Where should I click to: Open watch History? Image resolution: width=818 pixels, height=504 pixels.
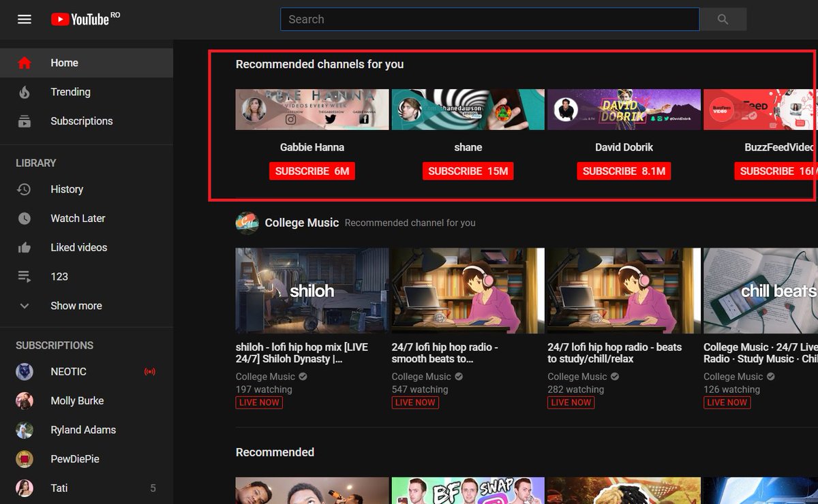(87, 189)
